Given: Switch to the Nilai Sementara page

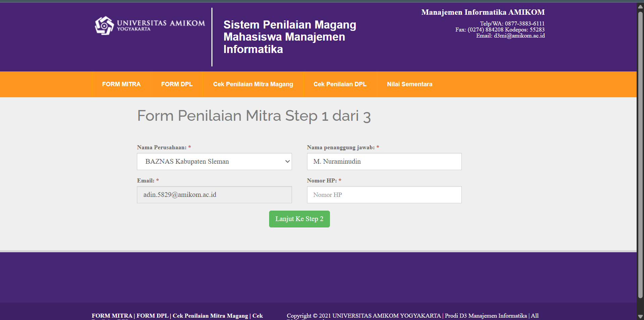Looking at the screenshot, I should click(x=409, y=84).
